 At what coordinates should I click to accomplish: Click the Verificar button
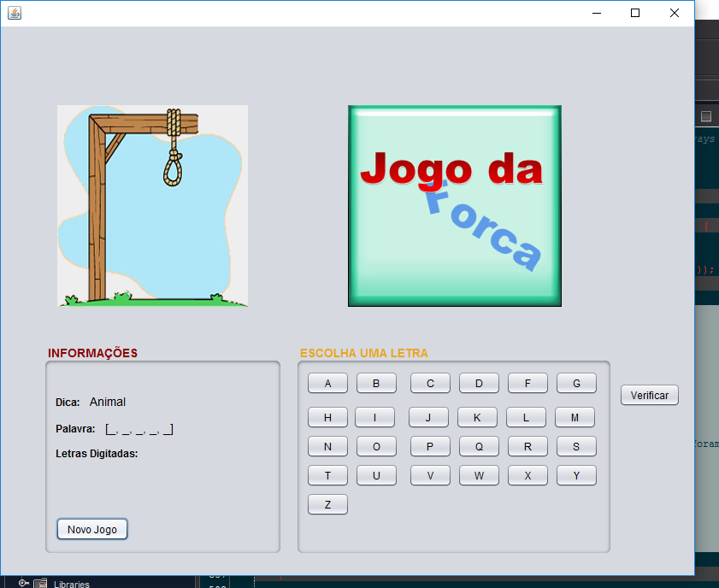[x=649, y=395]
